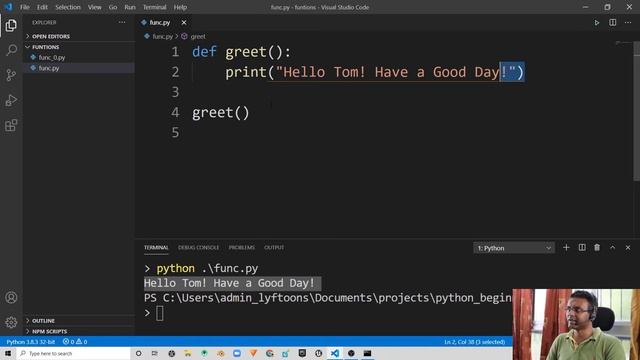Open Cortana circle icon in taskbar
Viewport: 640px width, 360px height.
(x=138, y=353)
